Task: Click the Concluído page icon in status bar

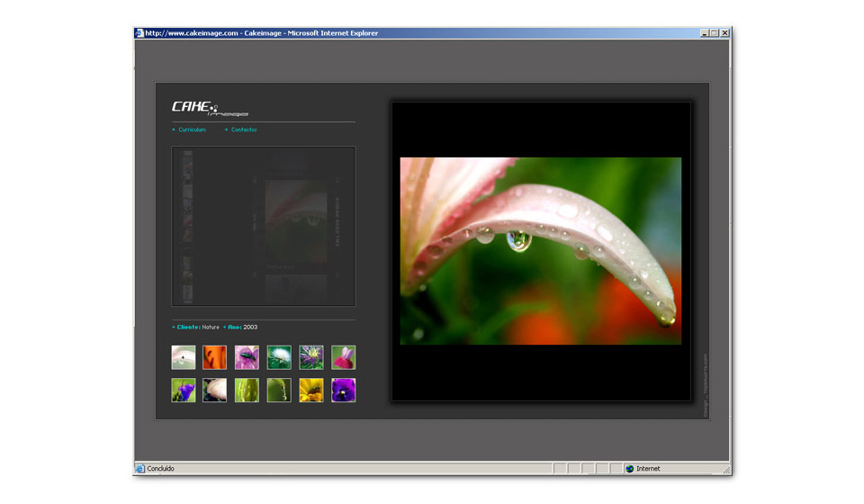Action: (x=140, y=469)
